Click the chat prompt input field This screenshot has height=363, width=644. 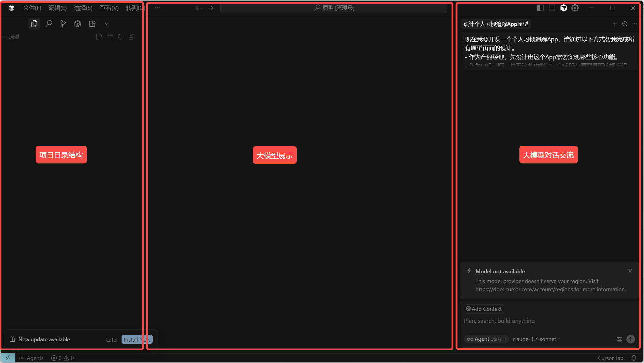[x=543, y=321]
